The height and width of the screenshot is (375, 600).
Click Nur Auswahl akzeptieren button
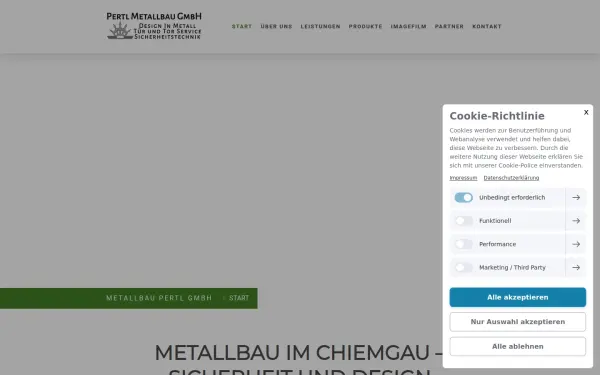pos(518,322)
